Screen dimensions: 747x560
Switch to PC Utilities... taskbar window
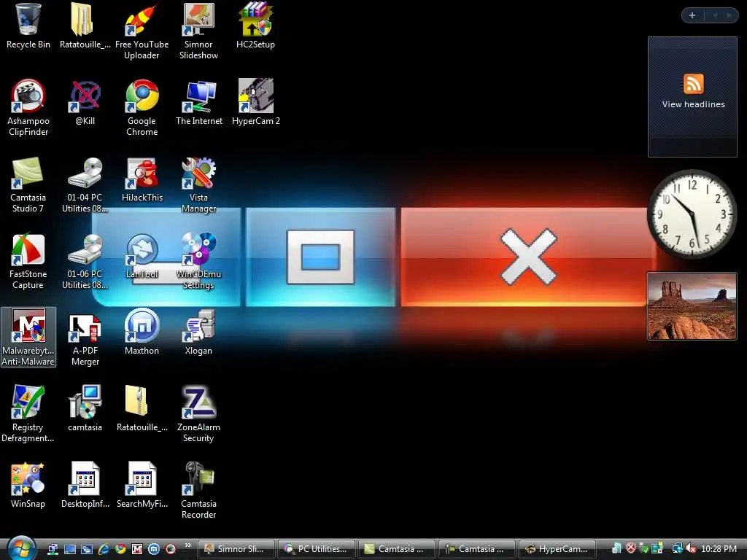tap(316, 549)
